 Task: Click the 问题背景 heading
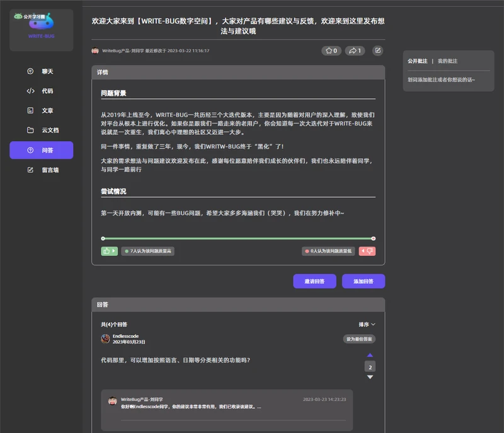click(x=113, y=93)
